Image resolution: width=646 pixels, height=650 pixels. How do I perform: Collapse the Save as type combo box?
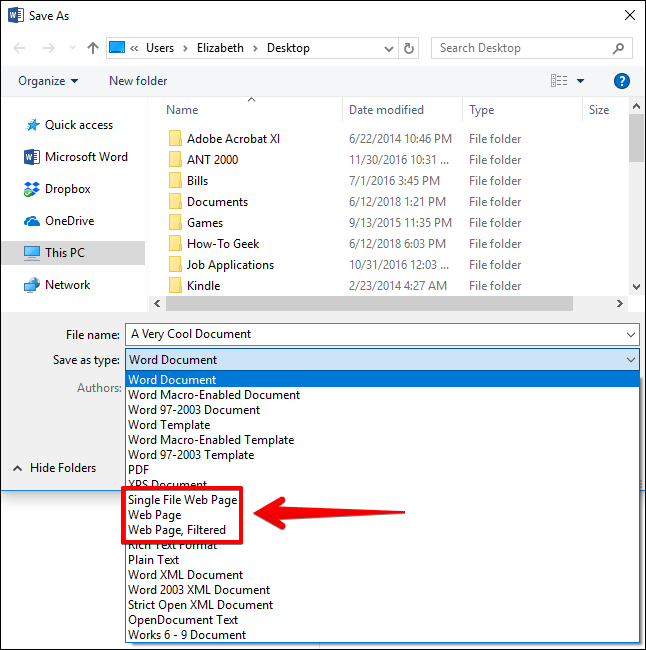coord(630,360)
